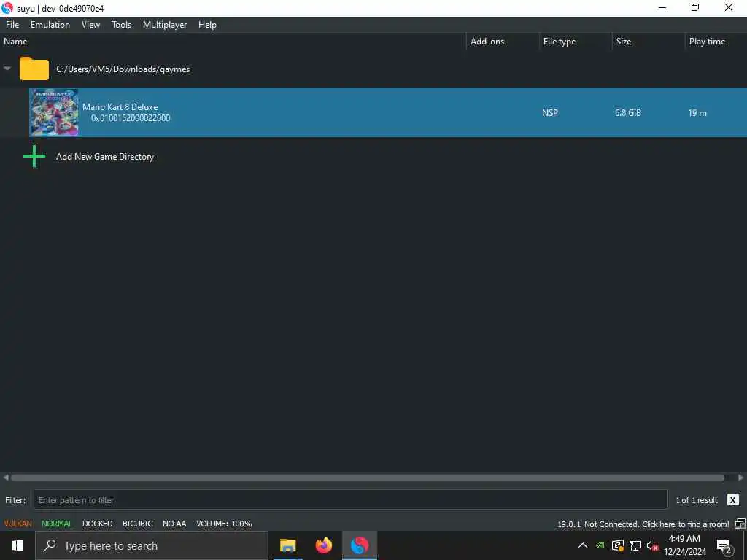Image resolution: width=747 pixels, height=560 pixels.
Task: Collapse the gaymes directory arrow
Action: point(7,69)
